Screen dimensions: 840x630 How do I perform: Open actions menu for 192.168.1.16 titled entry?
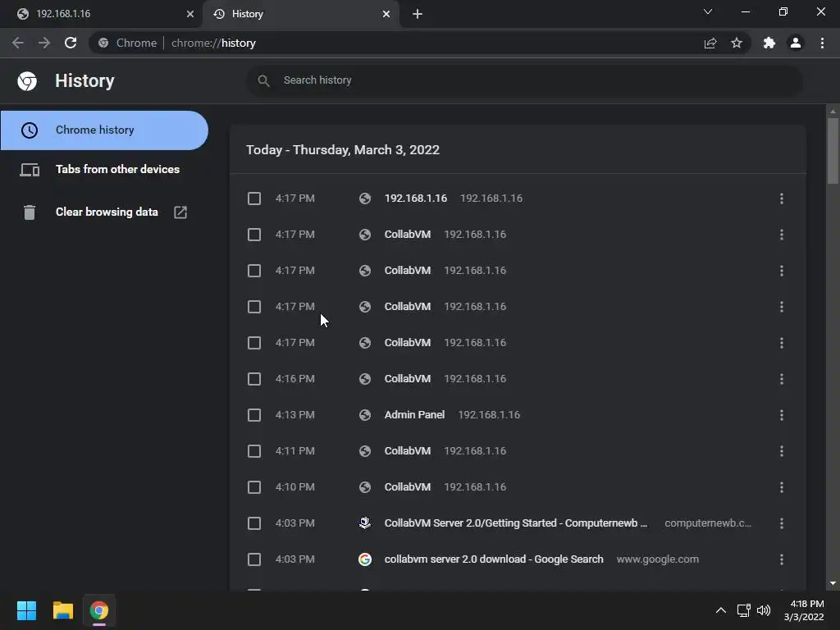(x=782, y=199)
